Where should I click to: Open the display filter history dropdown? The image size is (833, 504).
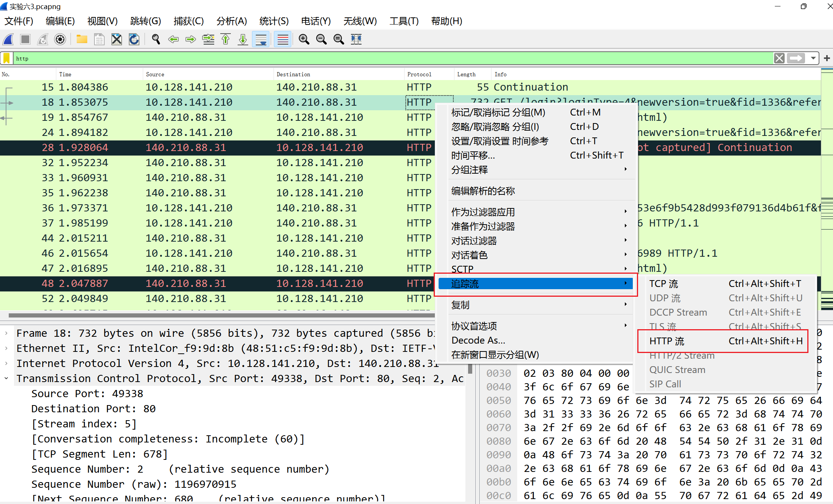(x=813, y=58)
